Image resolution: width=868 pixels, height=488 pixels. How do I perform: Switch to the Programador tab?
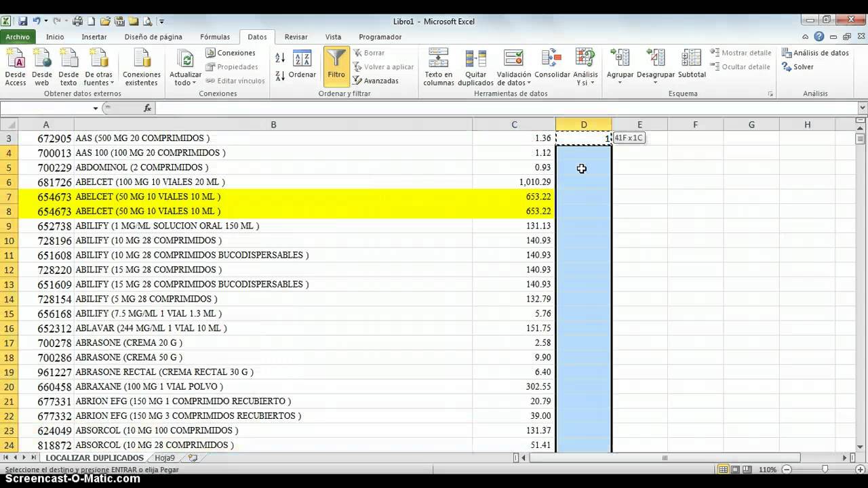click(x=380, y=37)
